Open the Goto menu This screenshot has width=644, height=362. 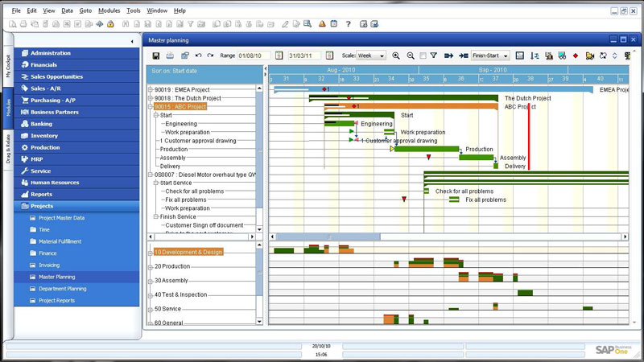click(85, 10)
